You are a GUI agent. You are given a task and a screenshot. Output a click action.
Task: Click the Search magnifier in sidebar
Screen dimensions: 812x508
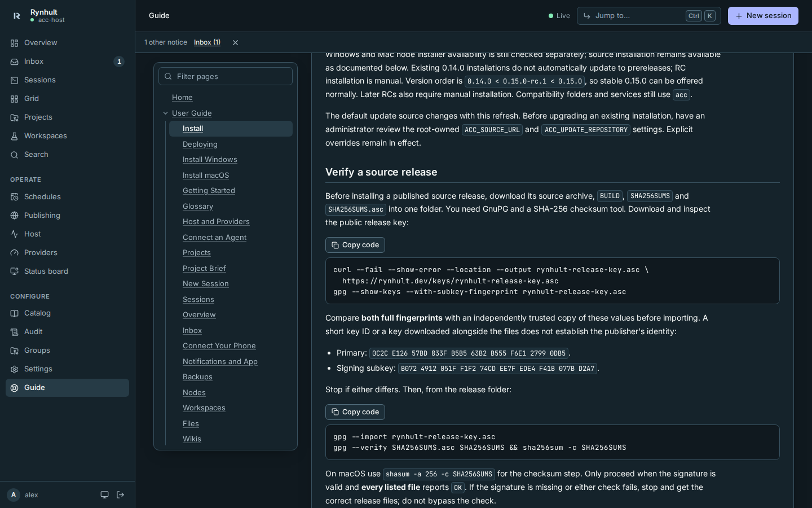tap(15, 155)
